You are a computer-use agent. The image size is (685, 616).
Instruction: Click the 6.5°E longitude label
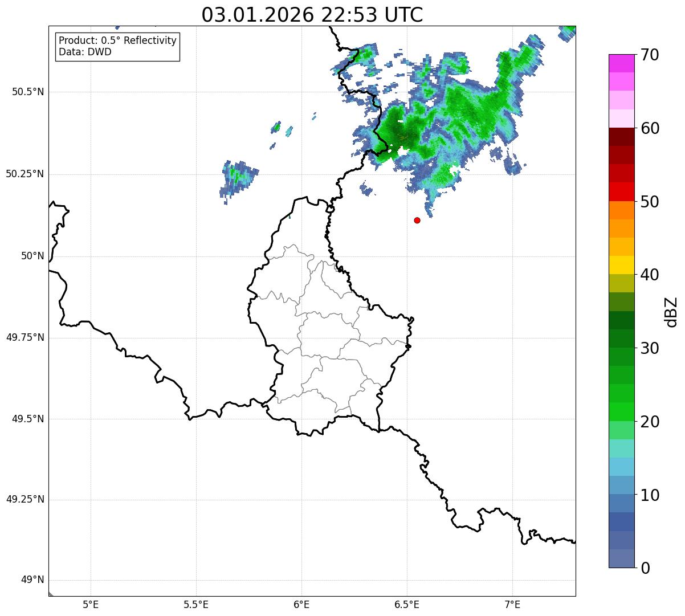click(407, 605)
